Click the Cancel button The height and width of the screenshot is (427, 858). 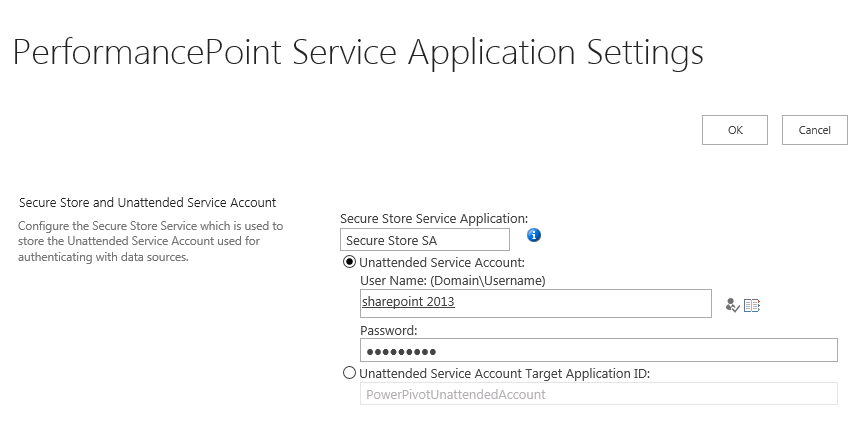[x=815, y=130]
